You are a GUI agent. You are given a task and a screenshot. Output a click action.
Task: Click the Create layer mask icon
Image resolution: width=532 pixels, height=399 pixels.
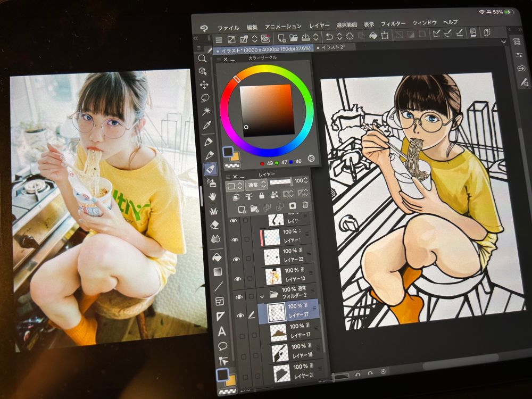pos(293,205)
